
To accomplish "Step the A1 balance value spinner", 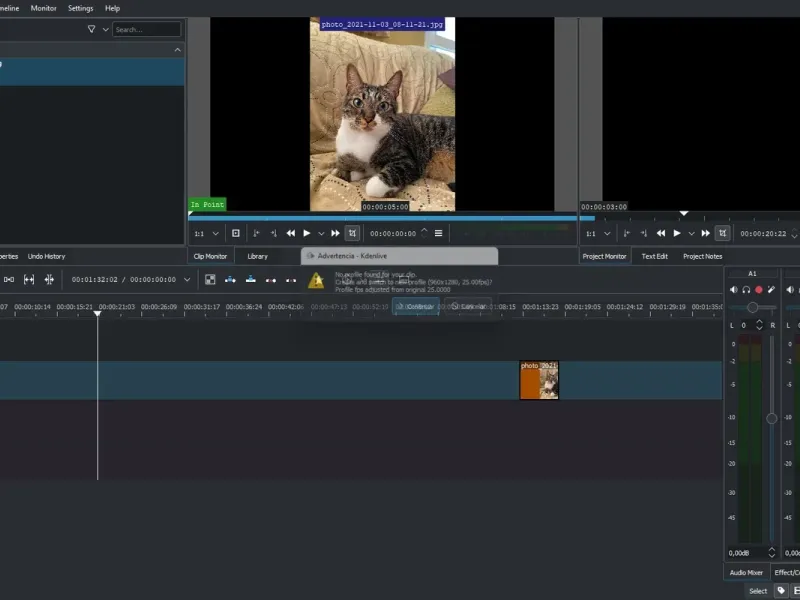I will pos(759,325).
